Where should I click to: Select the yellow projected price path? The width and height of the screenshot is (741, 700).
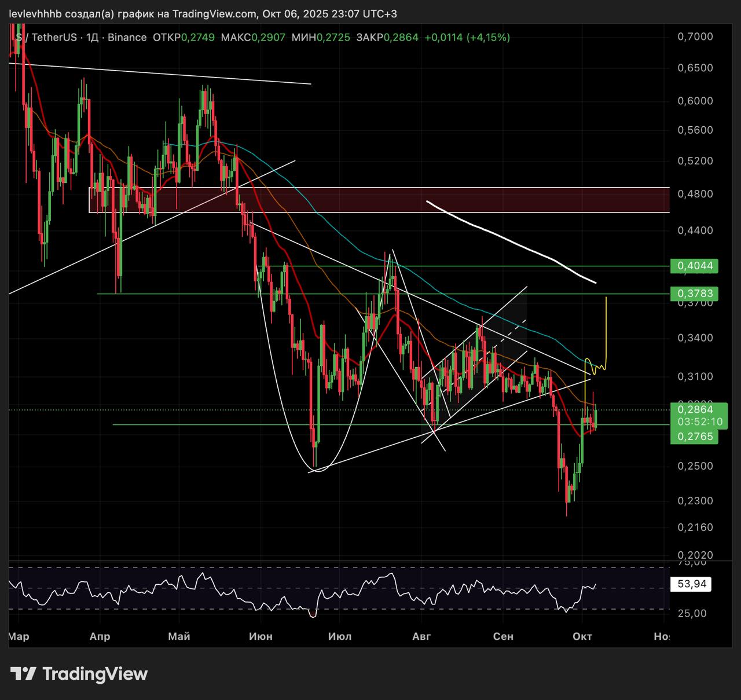[x=606, y=330]
